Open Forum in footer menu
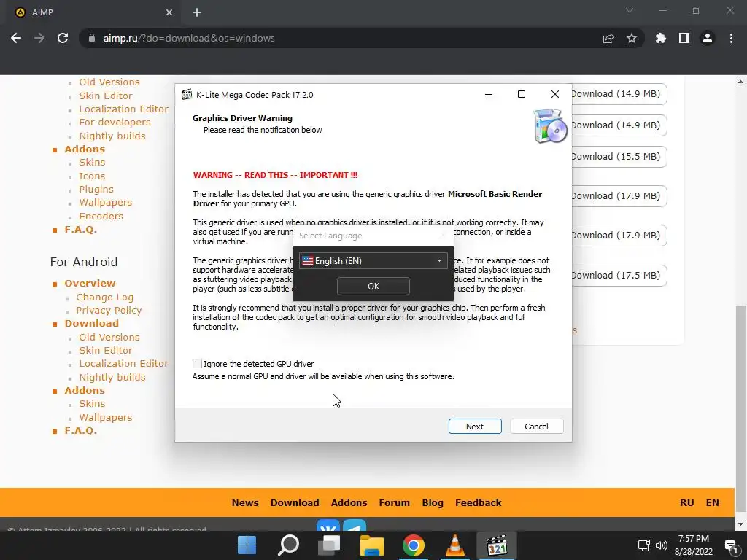 (x=394, y=503)
